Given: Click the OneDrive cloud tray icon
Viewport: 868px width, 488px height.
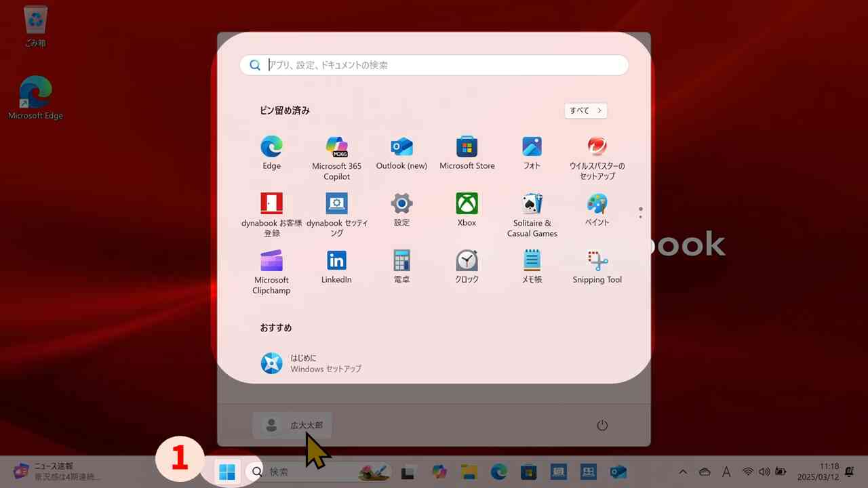Looking at the screenshot, I should (705, 472).
